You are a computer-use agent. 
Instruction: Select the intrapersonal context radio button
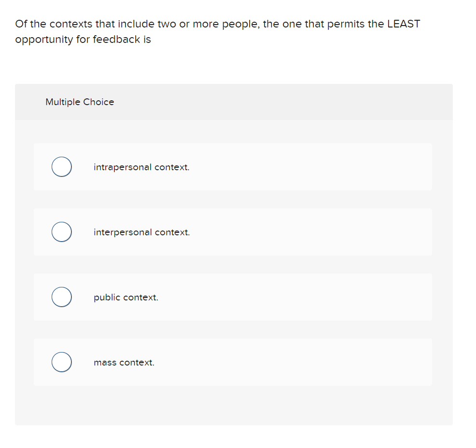[61, 166]
